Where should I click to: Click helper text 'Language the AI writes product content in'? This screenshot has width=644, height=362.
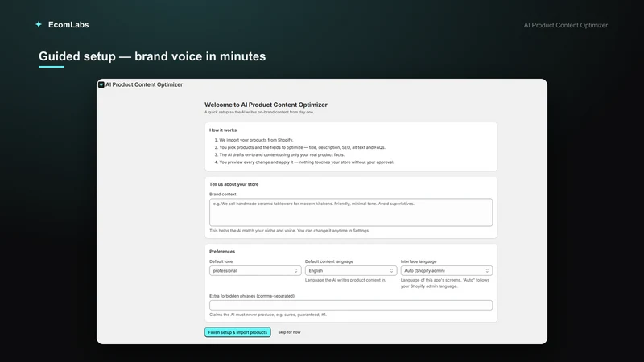click(345, 280)
